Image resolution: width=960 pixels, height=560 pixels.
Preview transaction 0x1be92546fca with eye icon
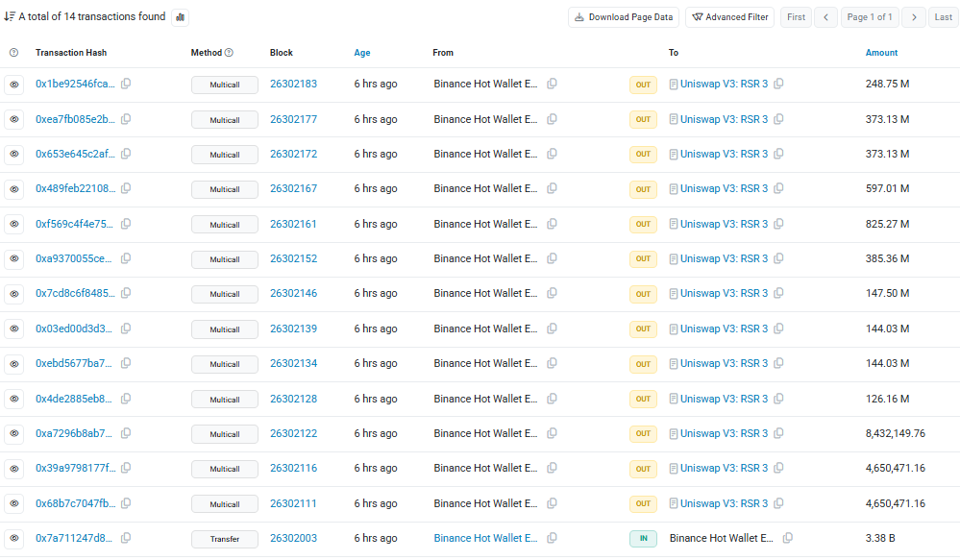pos(14,85)
